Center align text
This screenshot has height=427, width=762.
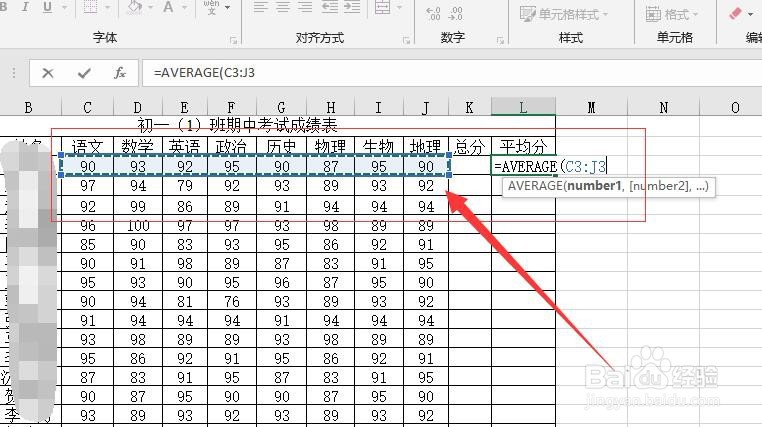pyautogui.click(x=283, y=7)
